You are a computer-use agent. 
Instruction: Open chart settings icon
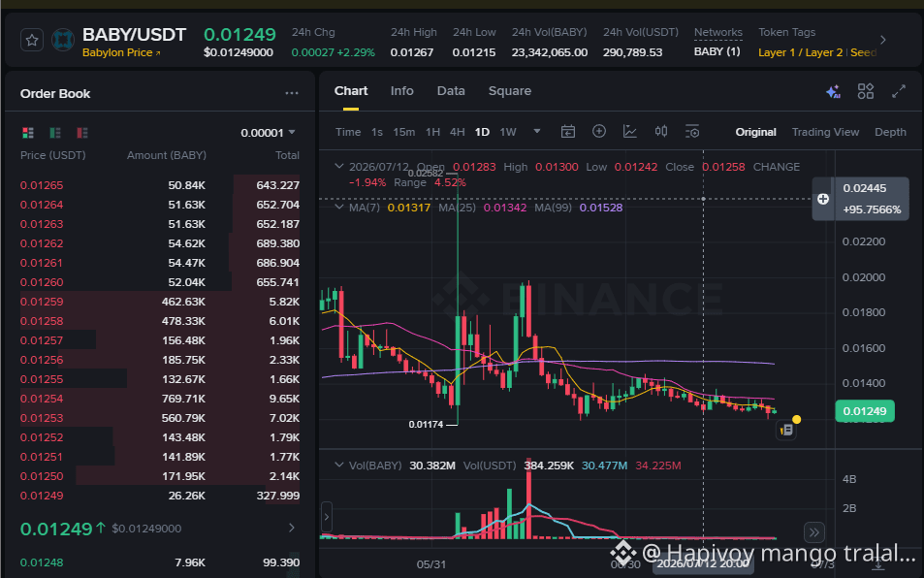pos(692,131)
